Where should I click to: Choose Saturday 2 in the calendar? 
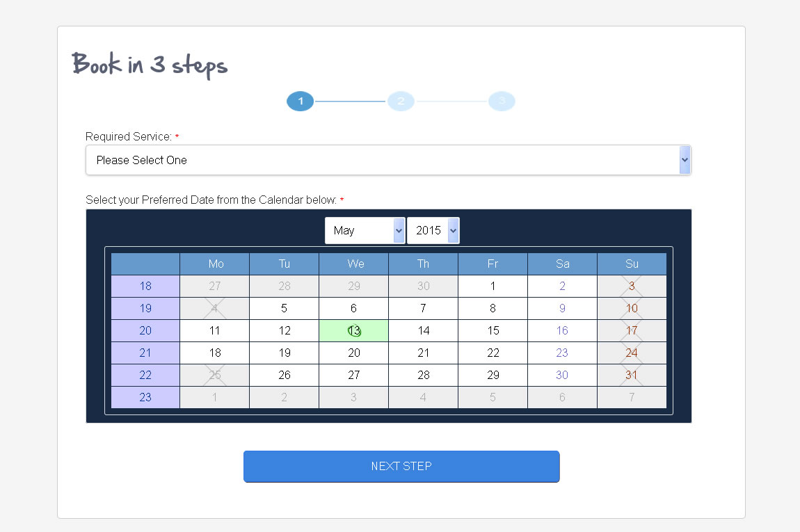click(x=562, y=286)
